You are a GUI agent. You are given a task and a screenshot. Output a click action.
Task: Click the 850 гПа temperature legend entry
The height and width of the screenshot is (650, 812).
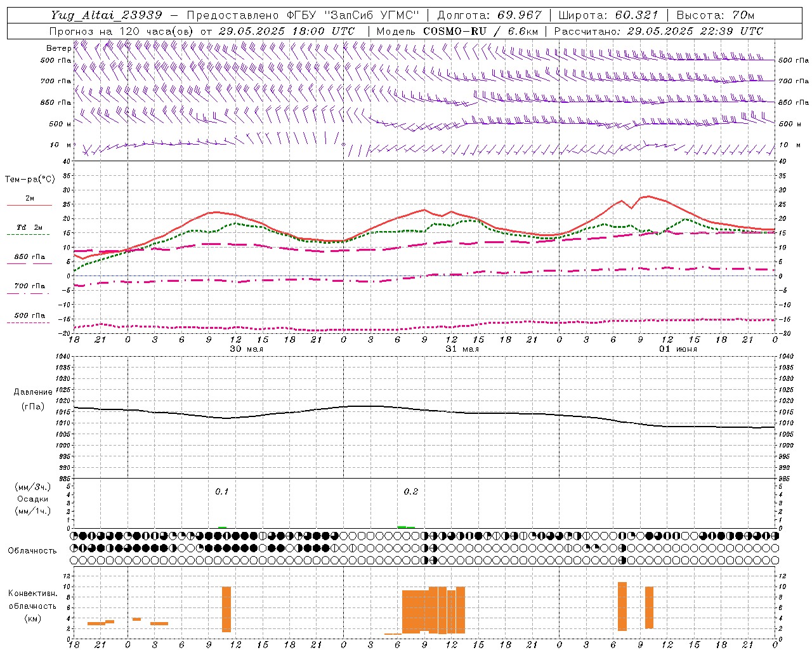[29, 257]
